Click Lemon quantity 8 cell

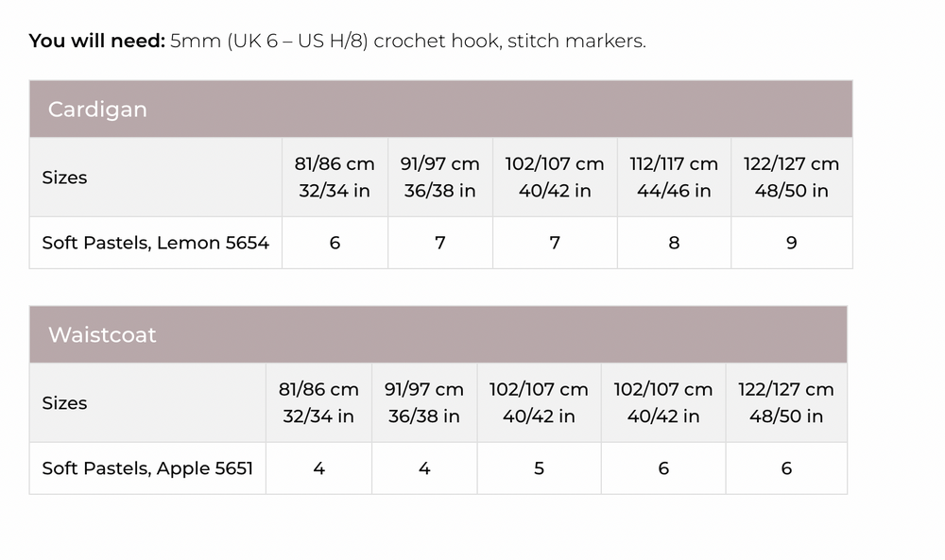coord(674,243)
